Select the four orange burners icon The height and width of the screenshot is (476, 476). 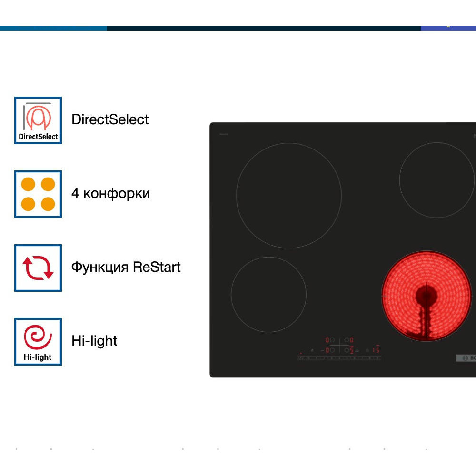point(38,194)
